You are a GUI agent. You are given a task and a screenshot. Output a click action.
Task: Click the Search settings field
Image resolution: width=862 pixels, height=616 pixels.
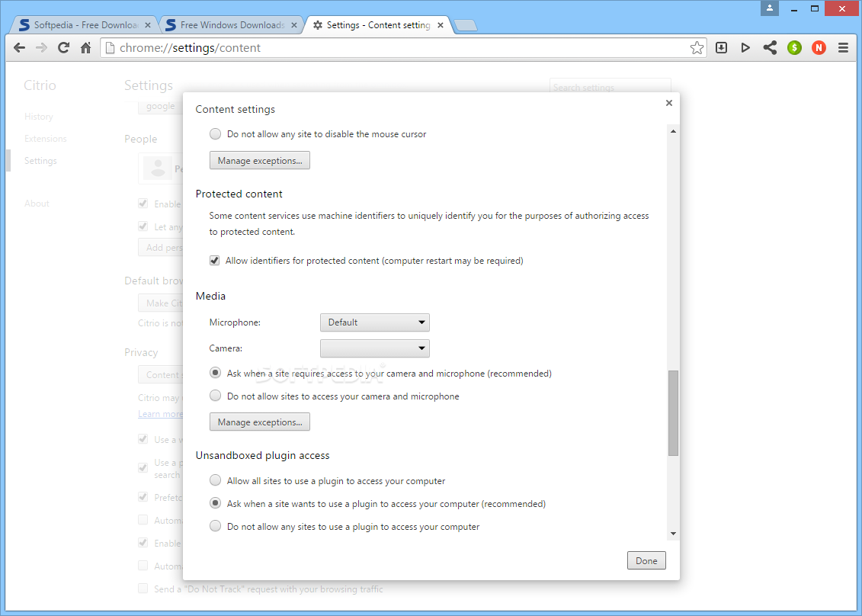pos(610,86)
